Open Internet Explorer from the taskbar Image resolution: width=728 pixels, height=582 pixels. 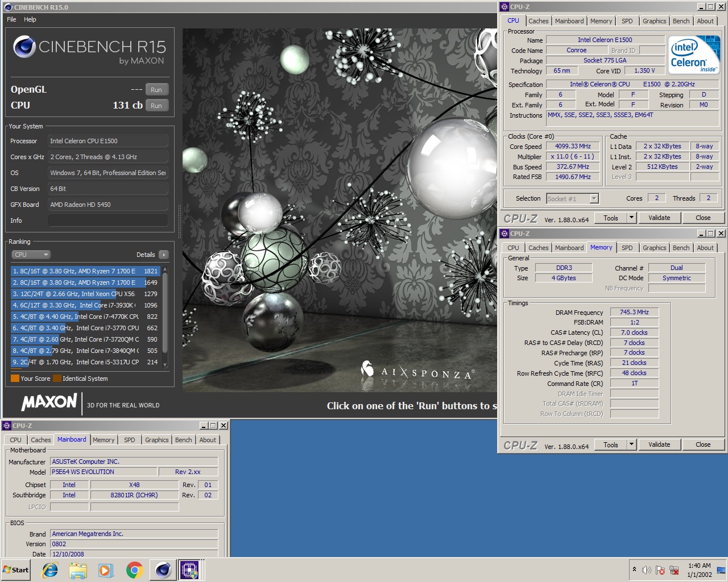coord(50,569)
